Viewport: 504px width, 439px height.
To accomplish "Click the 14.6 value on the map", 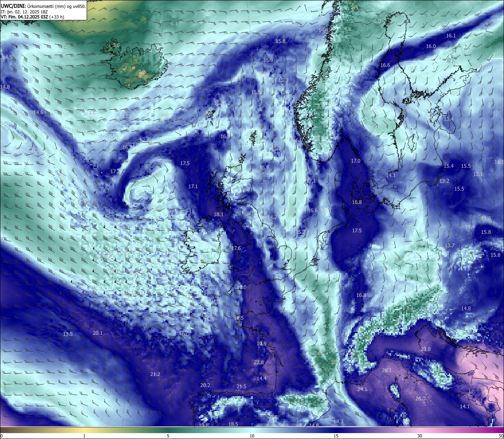I will 38,113.
